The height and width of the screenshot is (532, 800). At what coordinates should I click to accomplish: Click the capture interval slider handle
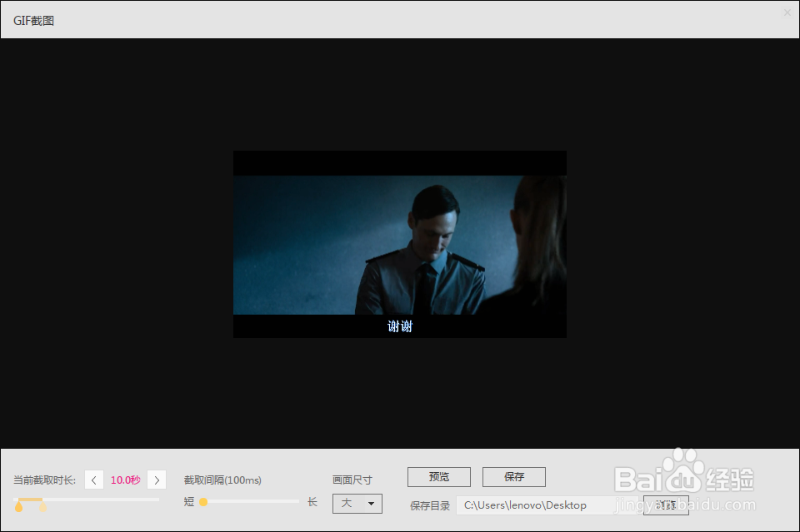coord(203,502)
